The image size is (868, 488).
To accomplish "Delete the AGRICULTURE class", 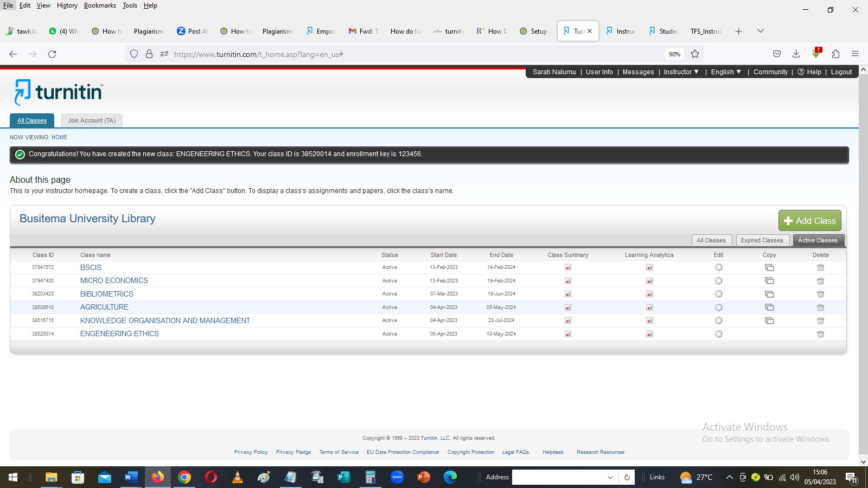I will [x=820, y=307].
